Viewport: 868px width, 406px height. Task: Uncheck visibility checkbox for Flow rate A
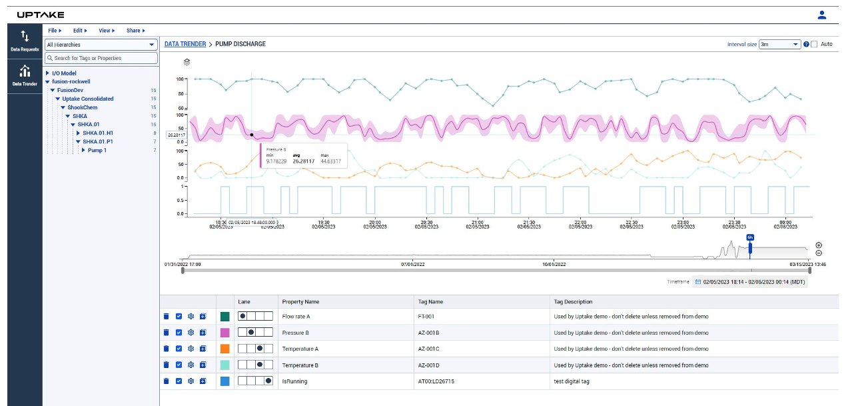(x=179, y=316)
